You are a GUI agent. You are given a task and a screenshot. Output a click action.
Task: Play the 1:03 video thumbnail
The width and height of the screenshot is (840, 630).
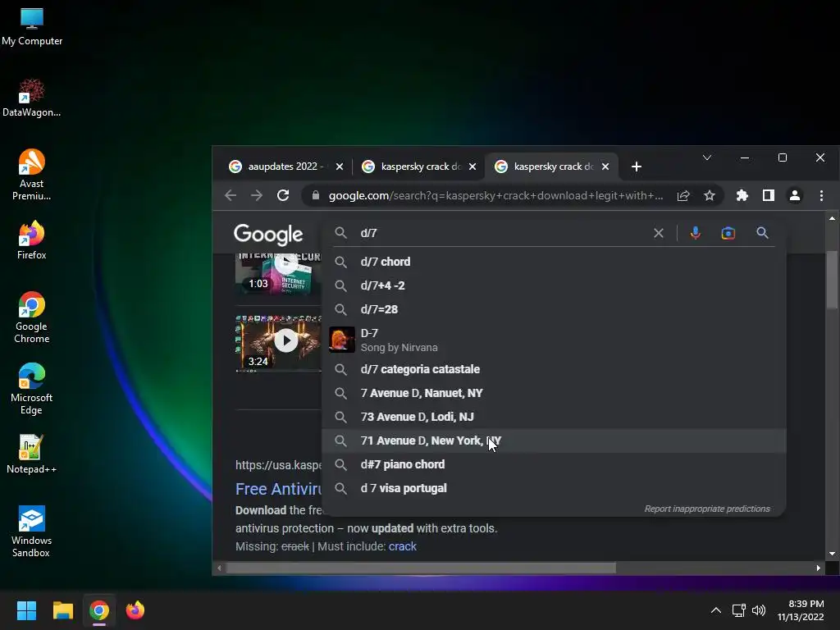pyautogui.click(x=278, y=273)
